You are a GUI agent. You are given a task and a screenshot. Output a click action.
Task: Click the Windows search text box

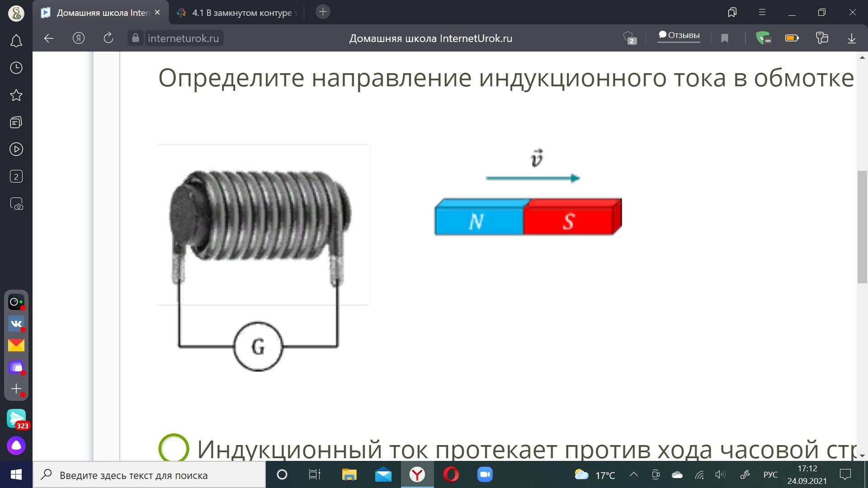pyautogui.click(x=149, y=475)
